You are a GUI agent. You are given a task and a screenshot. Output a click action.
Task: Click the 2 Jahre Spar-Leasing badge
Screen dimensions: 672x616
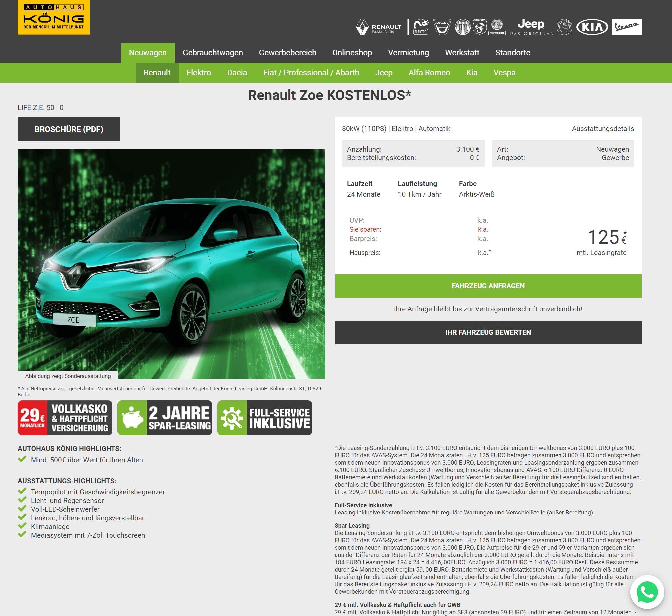click(165, 418)
